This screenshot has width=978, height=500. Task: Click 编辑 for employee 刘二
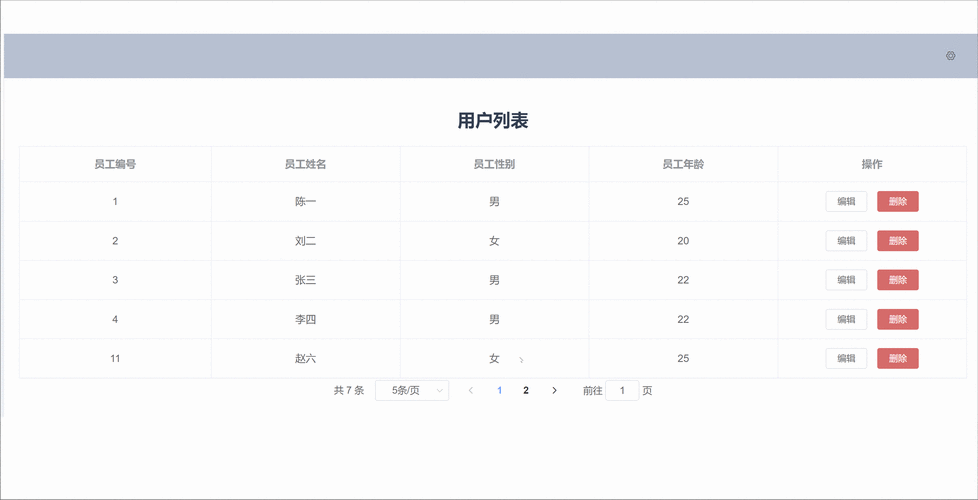(x=846, y=241)
